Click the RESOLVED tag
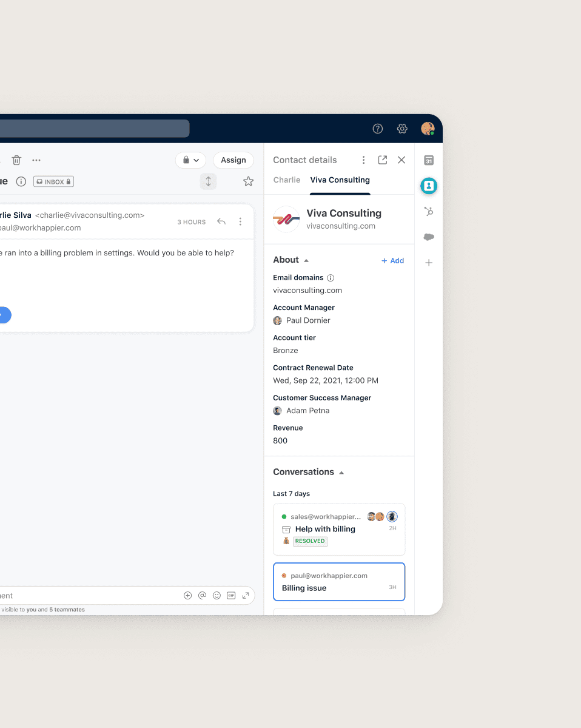 [310, 541]
